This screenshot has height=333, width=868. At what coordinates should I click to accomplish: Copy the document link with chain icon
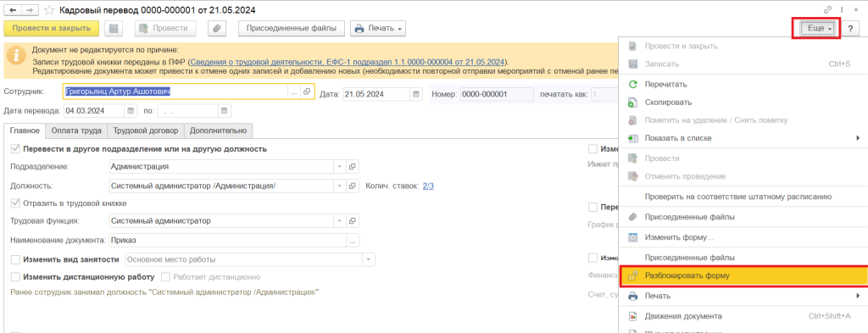[827, 10]
